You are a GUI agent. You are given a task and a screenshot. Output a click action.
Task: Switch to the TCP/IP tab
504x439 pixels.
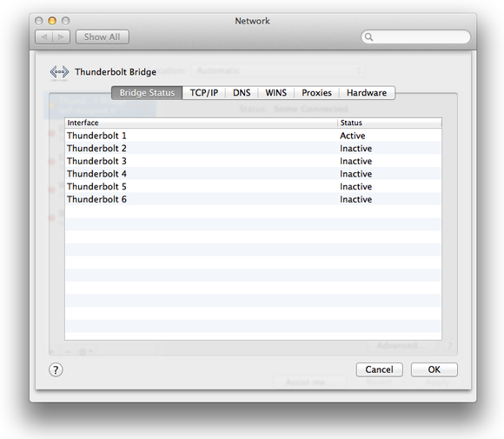(204, 93)
